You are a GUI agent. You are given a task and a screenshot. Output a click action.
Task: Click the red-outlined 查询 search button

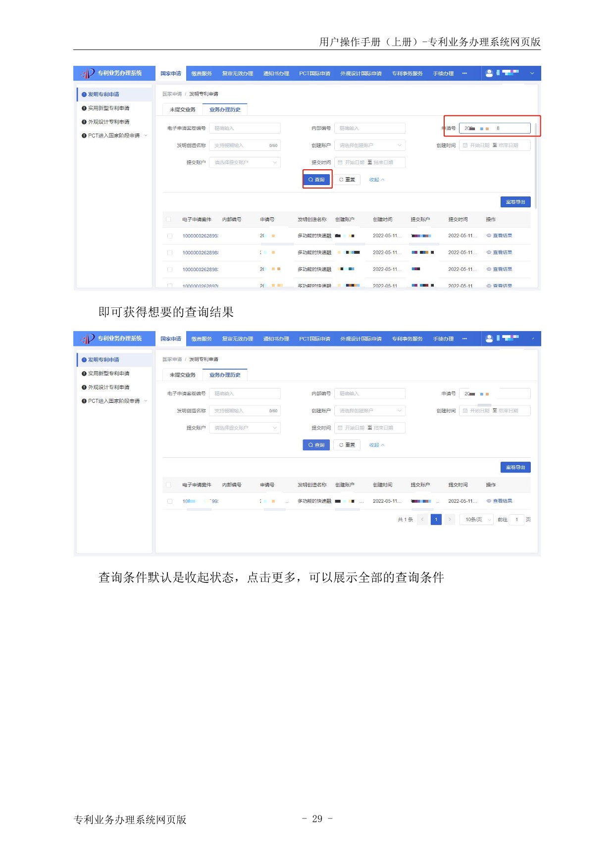pyautogui.click(x=316, y=180)
